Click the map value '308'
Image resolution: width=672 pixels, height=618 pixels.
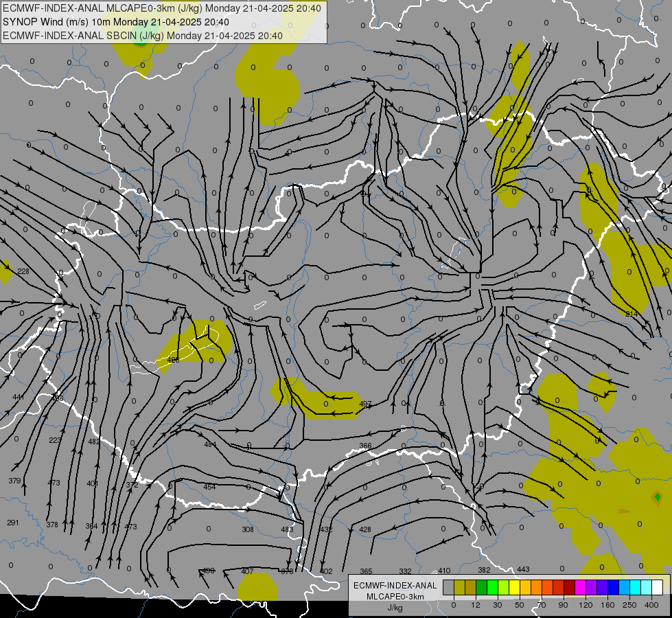coord(248,529)
